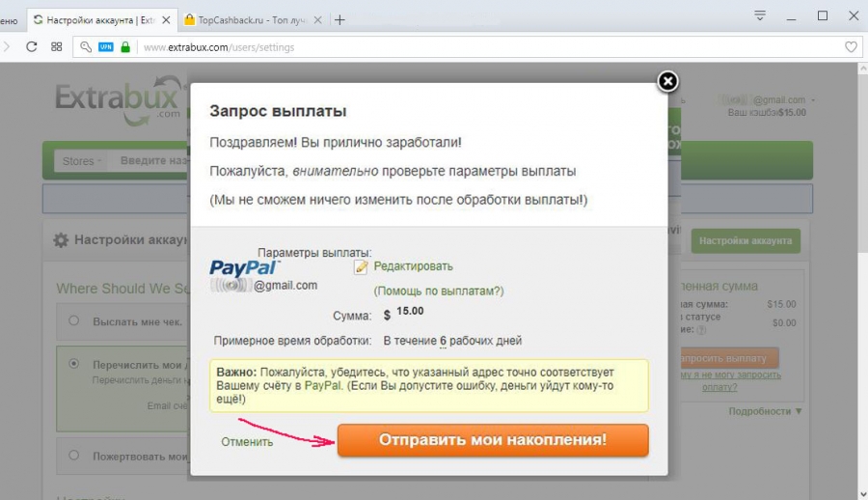868x500 pixels.
Task: Click the background orange request-payout button
Action: click(730, 358)
